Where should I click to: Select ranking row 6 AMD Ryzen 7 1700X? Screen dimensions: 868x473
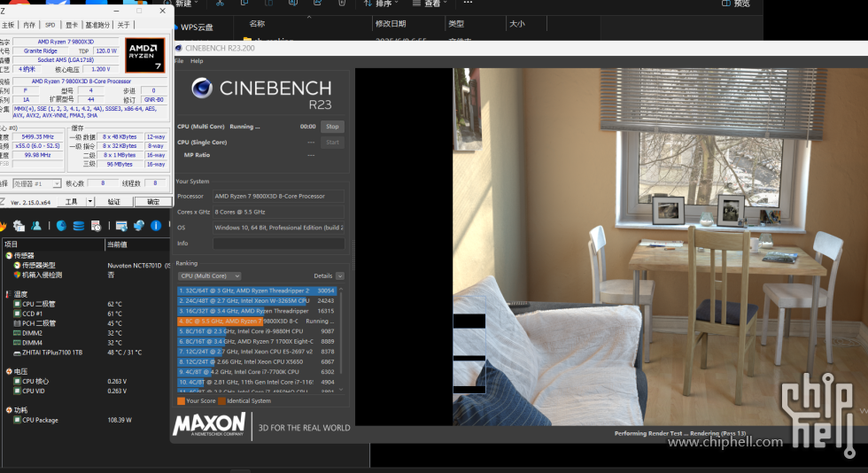click(x=257, y=341)
